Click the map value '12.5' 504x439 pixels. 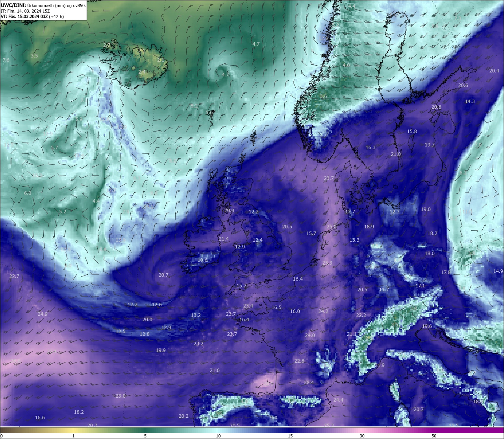[120, 332]
